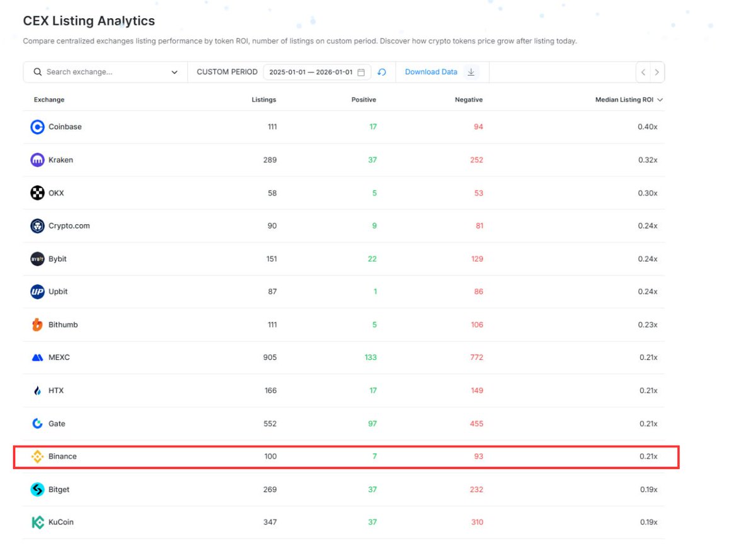This screenshot has width=756, height=547.
Task: Click the Bitget exchange logo
Action: pyautogui.click(x=38, y=489)
